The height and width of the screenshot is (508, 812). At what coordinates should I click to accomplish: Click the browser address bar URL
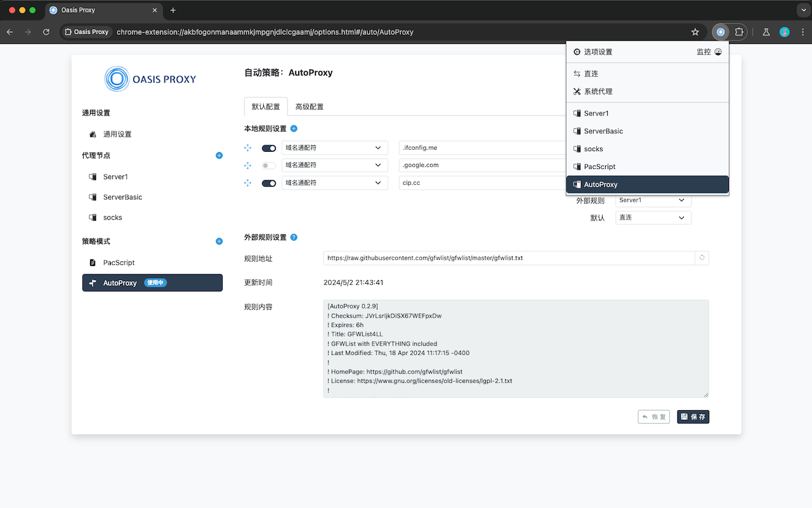tap(265, 32)
